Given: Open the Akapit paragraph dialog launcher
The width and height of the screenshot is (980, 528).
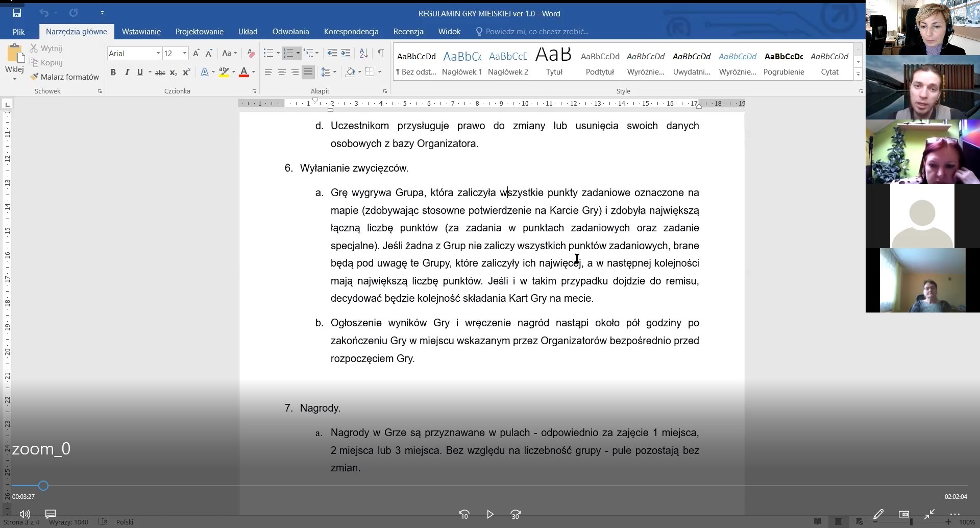Looking at the screenshot, I should [x=385, y=91].
